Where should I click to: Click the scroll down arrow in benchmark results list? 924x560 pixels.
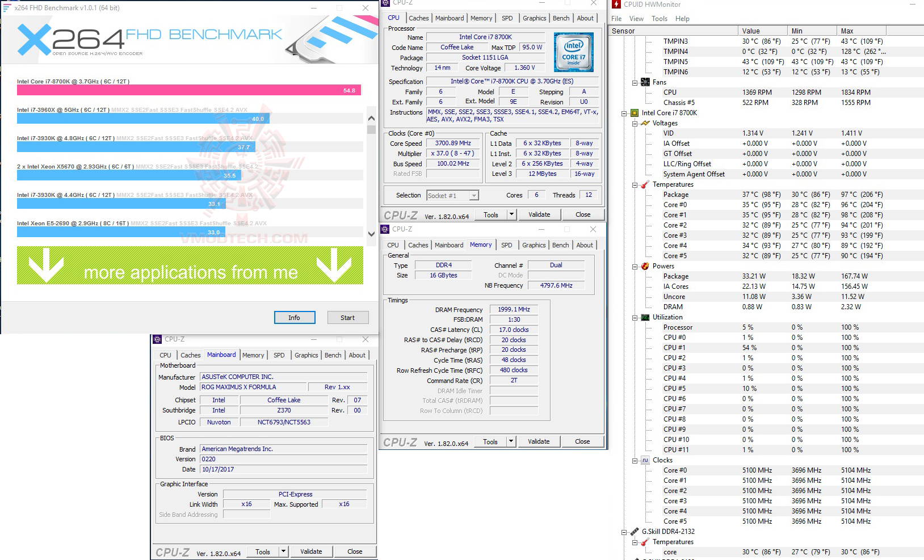[x=372, y=234]
